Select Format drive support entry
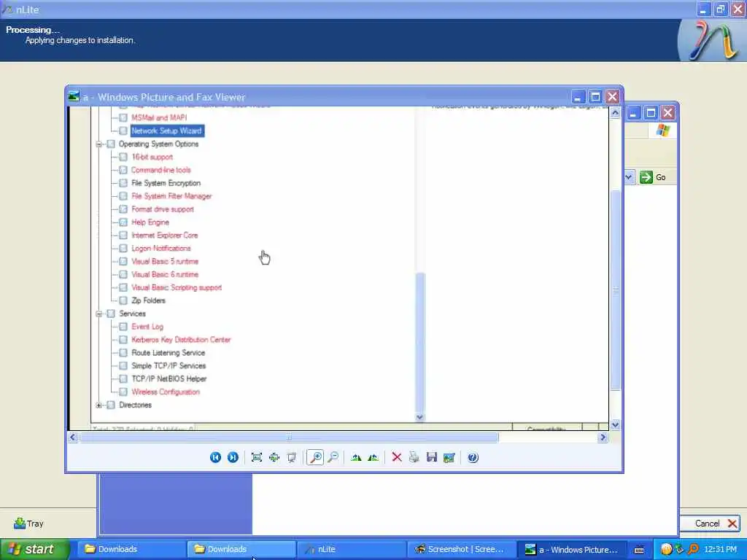Image resolution: width=747 pixels, height=560 pixels. coord(163,209)
